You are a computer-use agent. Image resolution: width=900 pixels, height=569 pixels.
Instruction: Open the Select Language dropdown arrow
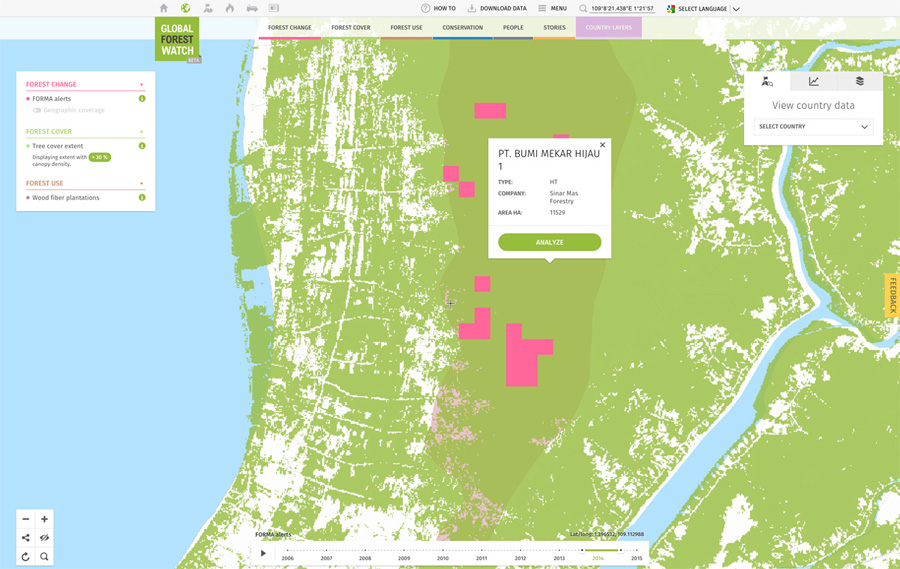736,9
